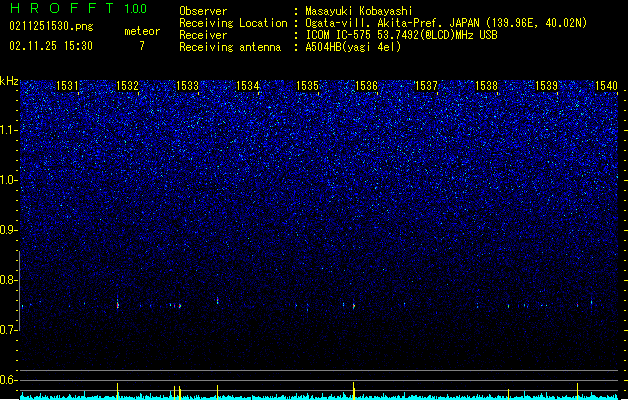Viewport: 629px width, 400px height.
Task: Click the 0.8 frequency axis label
Action: (x=8, y=280)
